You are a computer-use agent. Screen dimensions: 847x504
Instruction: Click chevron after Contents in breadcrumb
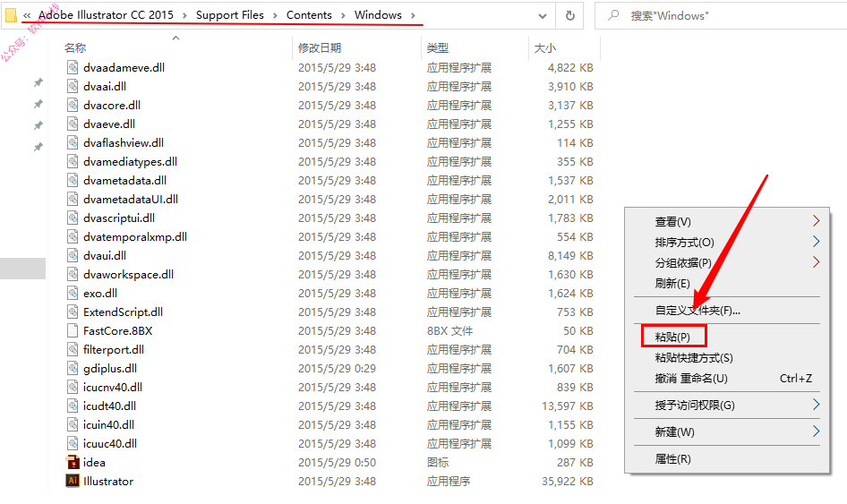tap(343, 15)
